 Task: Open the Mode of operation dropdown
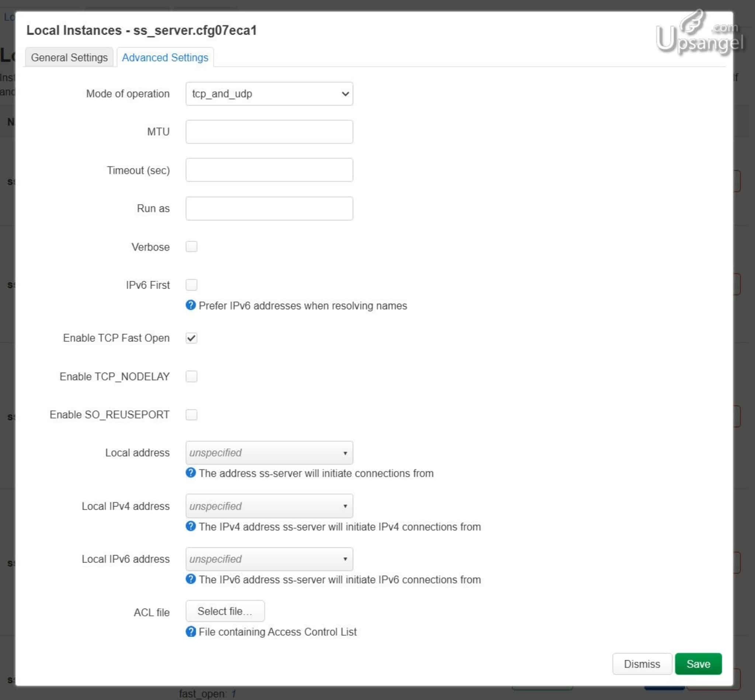click(269, 94)
